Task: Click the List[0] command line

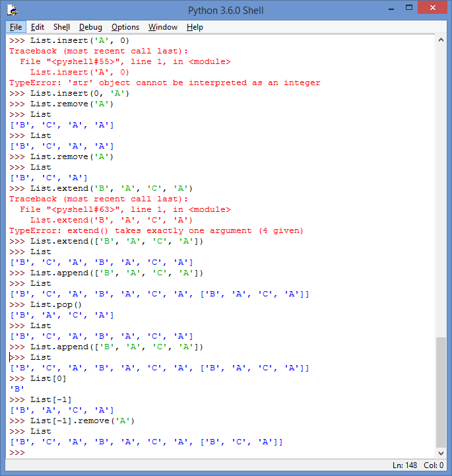Action: point(38,378)
